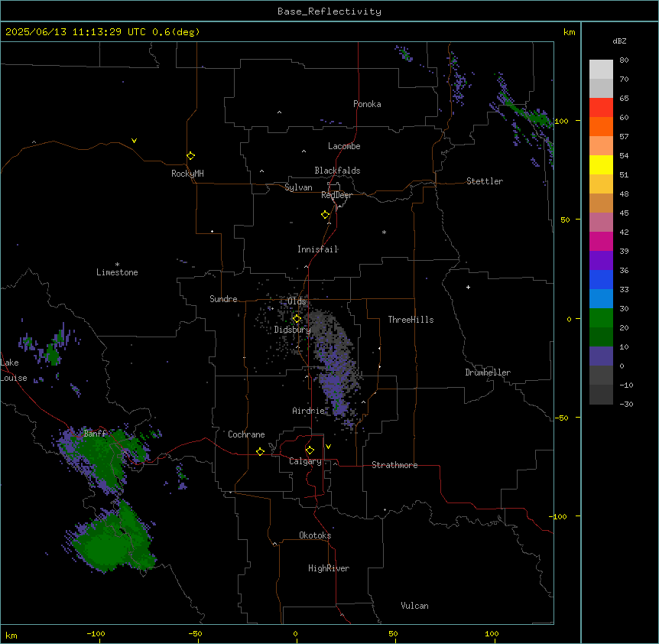Click the km unit label at bottom left
This screenshot has height=644, width=659.
tap(11, 635)
